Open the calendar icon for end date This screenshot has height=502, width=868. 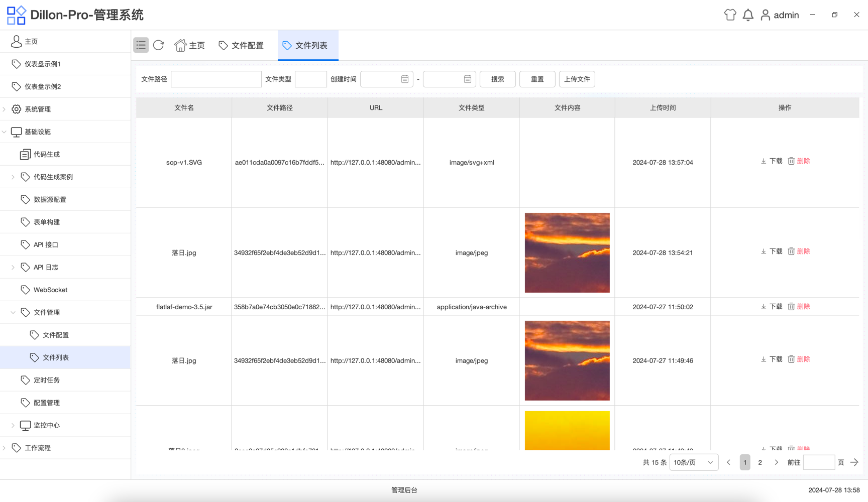point(468,79)
